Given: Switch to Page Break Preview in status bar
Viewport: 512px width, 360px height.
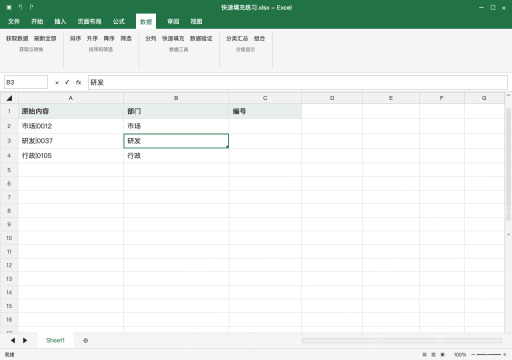Looking at the screenshot, I should click(443, 355).
